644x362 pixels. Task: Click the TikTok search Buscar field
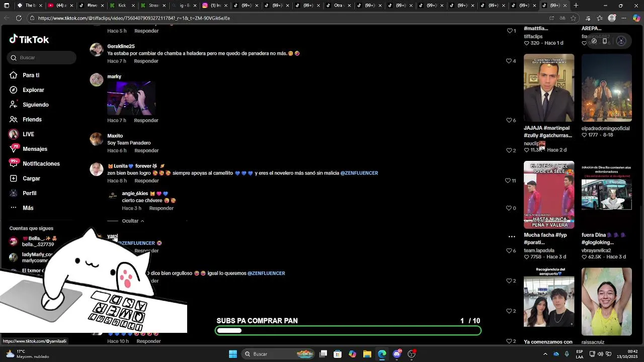click(42, 58)
